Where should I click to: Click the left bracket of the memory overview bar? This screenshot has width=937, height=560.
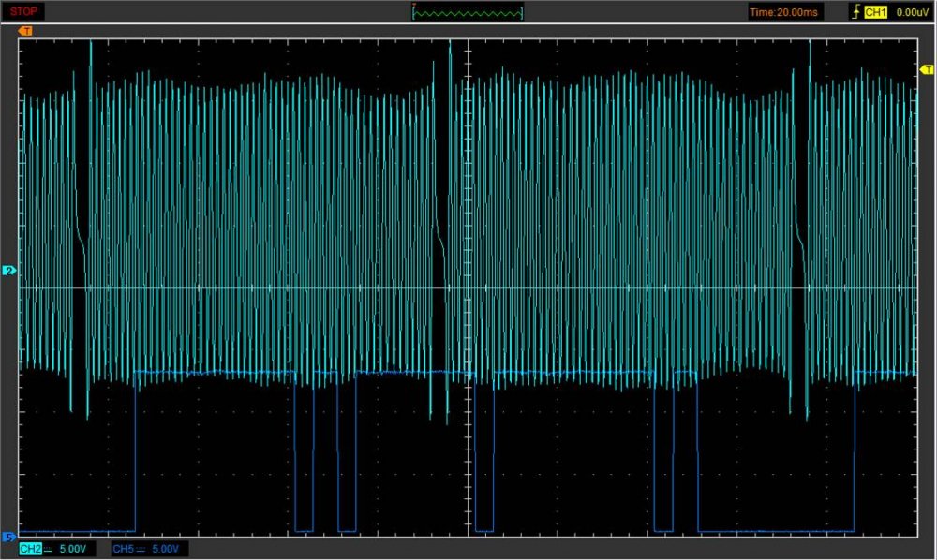[x=414, y=13]
